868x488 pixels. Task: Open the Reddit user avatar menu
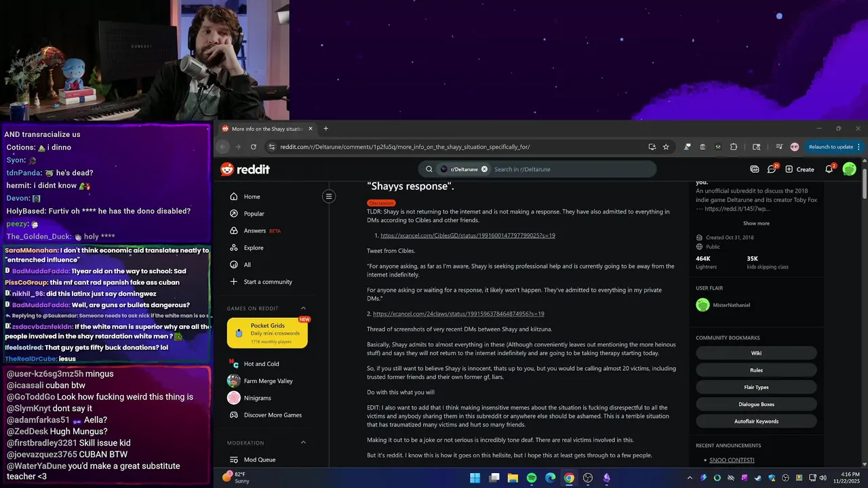coord(849,169)
